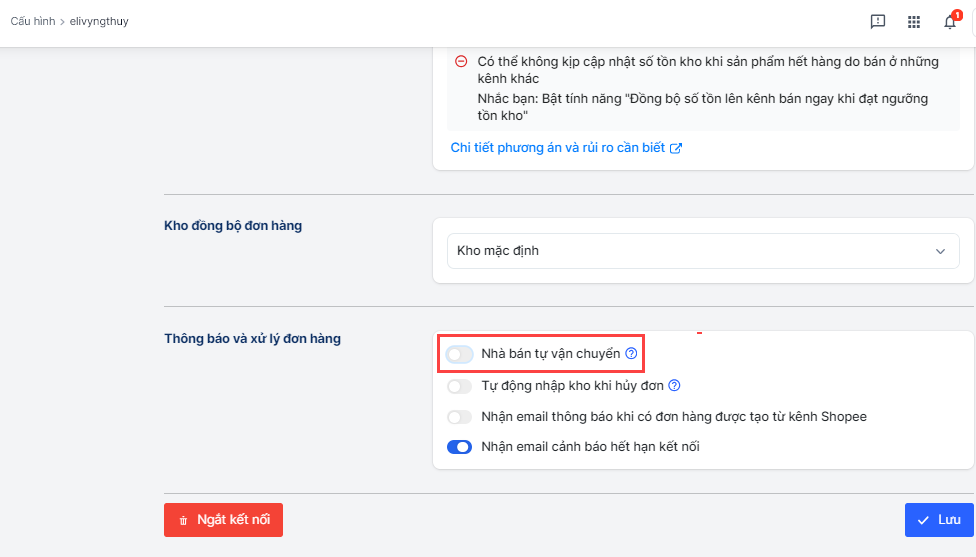
Task: Click the Thông báo và xử lý đơn hàng heading
Action: pos(252,339)
